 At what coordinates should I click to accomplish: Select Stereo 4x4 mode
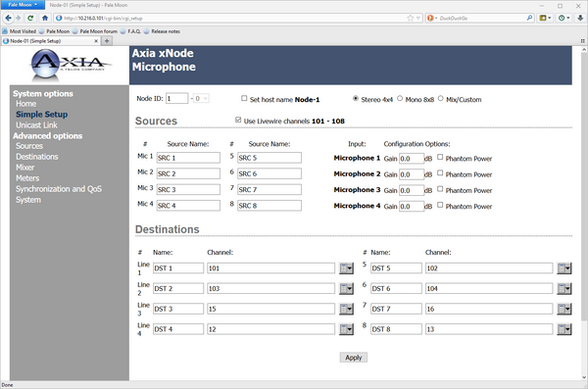[x=355, y=98]
